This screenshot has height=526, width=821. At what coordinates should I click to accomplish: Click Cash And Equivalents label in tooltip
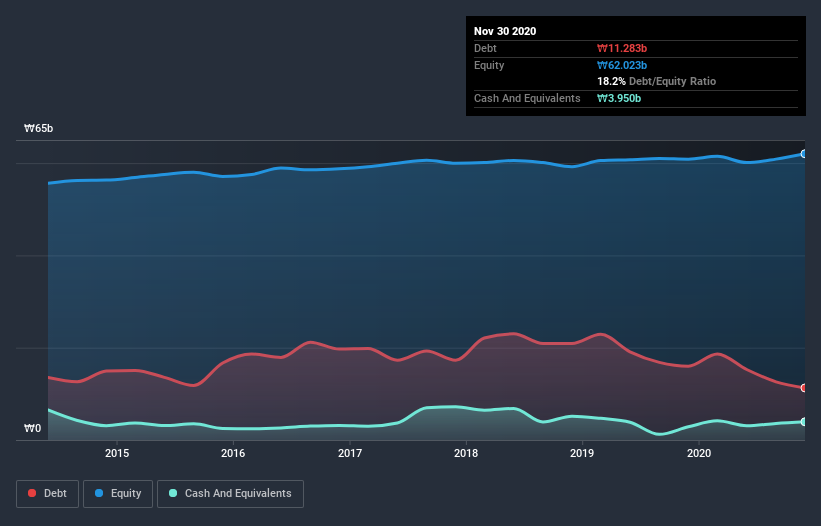(x=527, y=98)
